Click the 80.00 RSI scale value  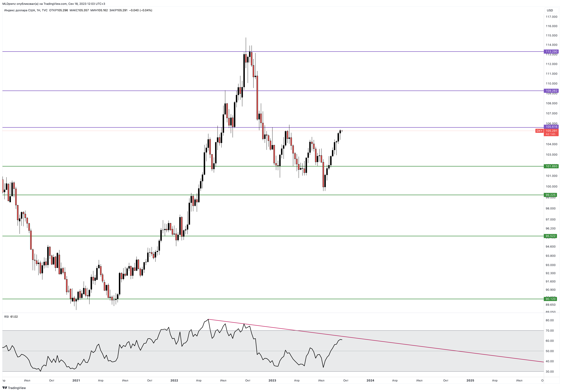coord(550,320)
